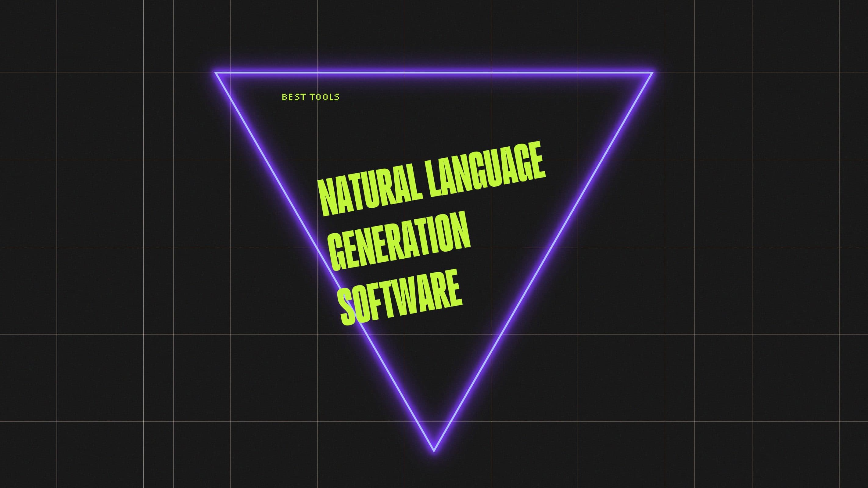Click the 'BEST TOOLS' label text
Viewport: 868px width, 488px height.
[x=310, y=97]
